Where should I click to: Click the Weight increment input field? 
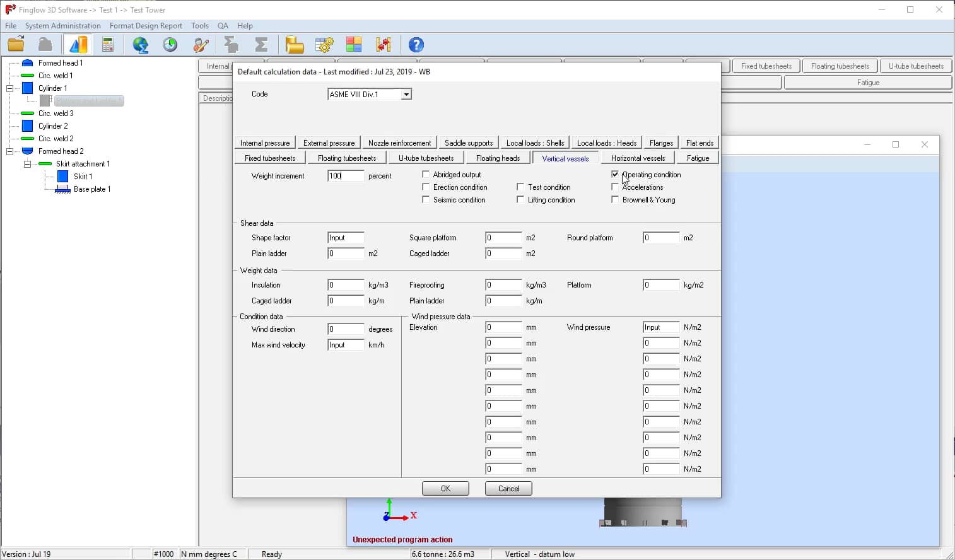click(346, 176)
